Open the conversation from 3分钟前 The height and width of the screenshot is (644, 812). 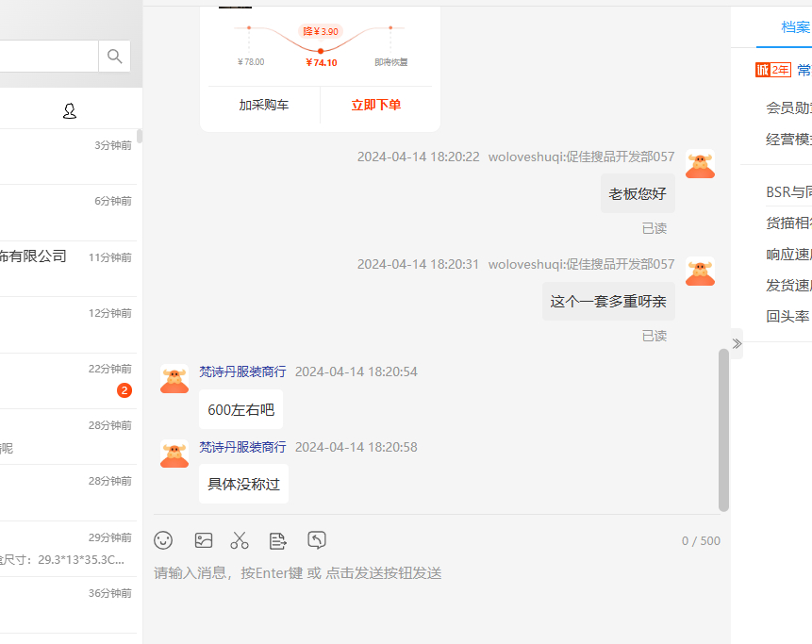coord(68,157)
